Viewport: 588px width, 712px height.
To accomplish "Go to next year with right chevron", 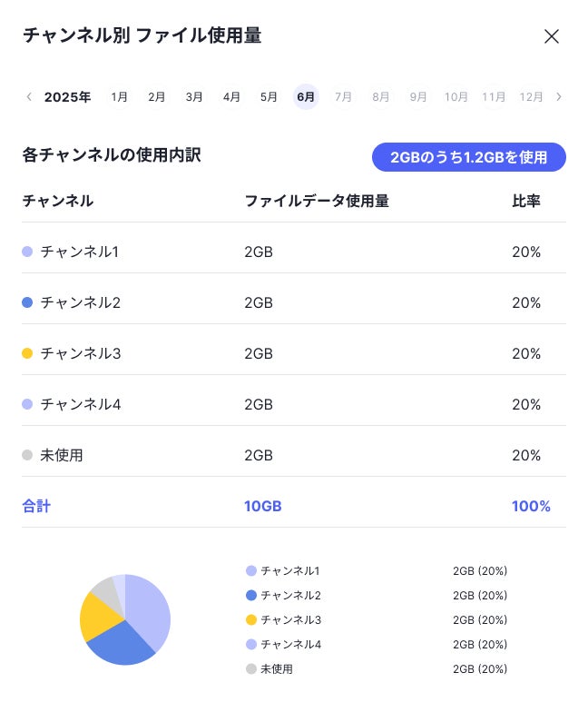I will coord(559,96).
